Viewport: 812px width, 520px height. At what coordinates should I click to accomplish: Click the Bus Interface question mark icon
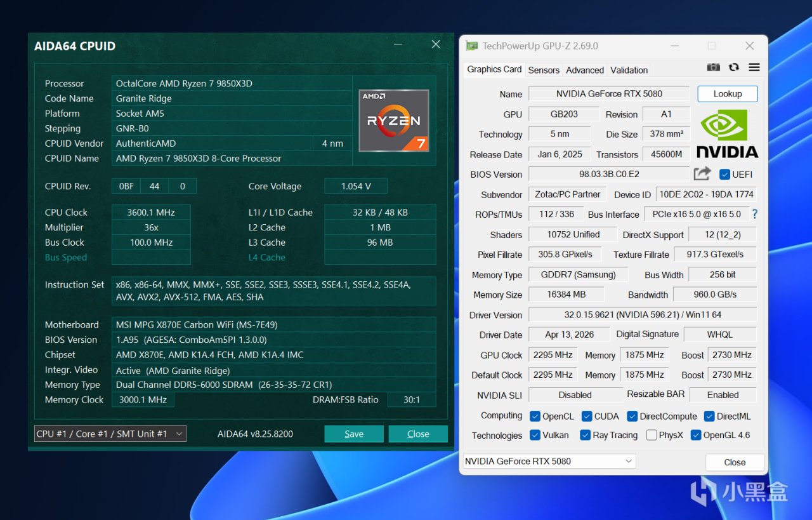click(755, 215)
